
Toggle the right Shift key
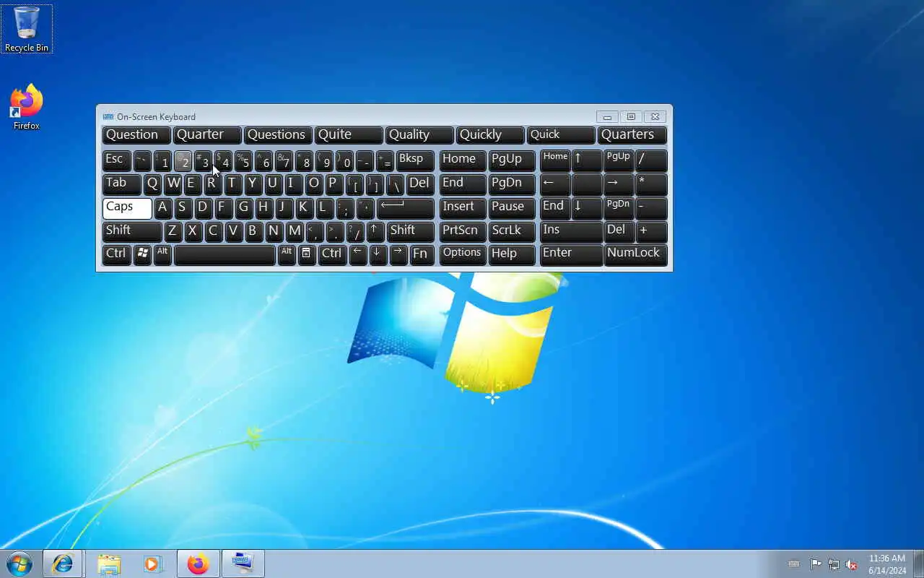click(x=411, y=232)
